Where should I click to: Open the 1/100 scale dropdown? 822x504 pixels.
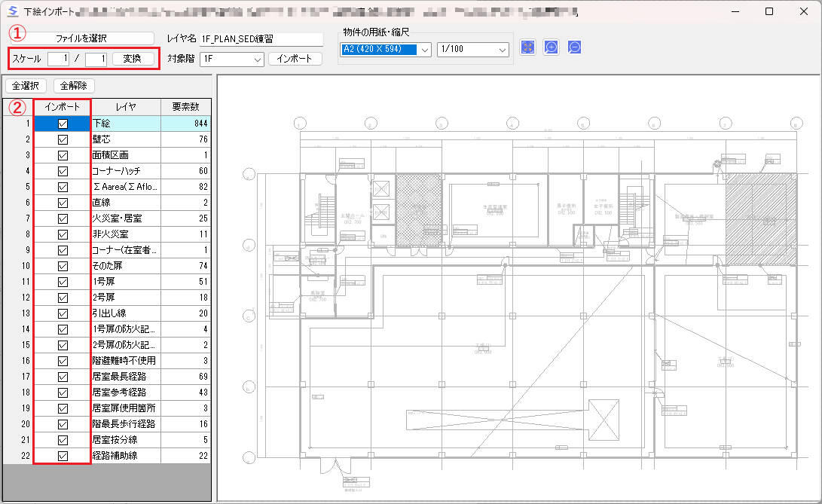[473, 49]
